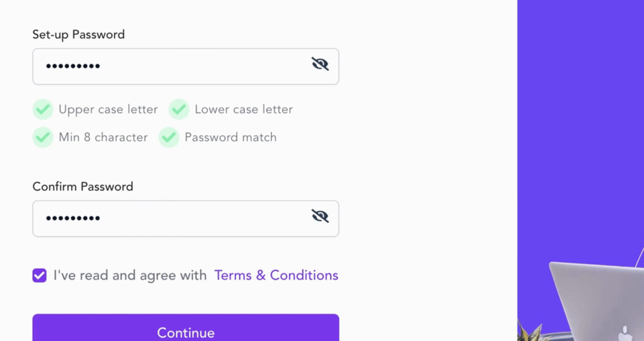The width and height of the screenshot is (644, 341).
Task: Click the "I've read and agree with" text
Action: 130,275
